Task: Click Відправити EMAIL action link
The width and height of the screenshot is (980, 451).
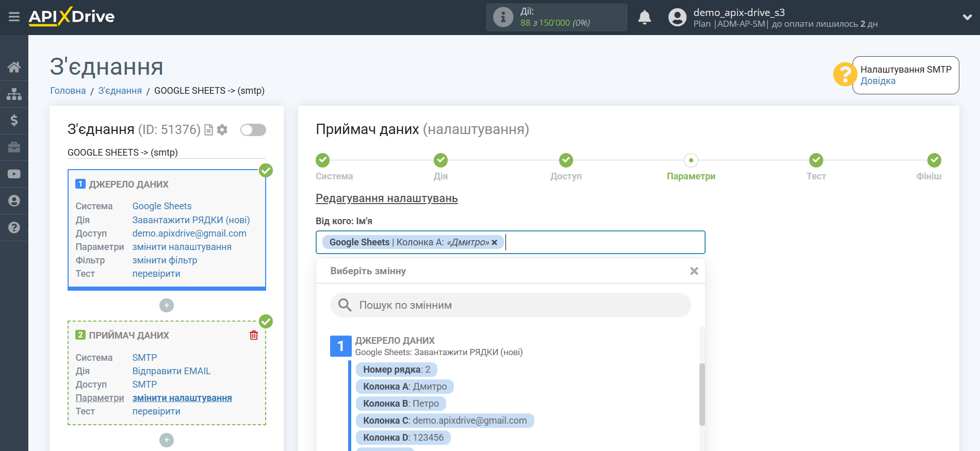Action: tap(172, 371)
